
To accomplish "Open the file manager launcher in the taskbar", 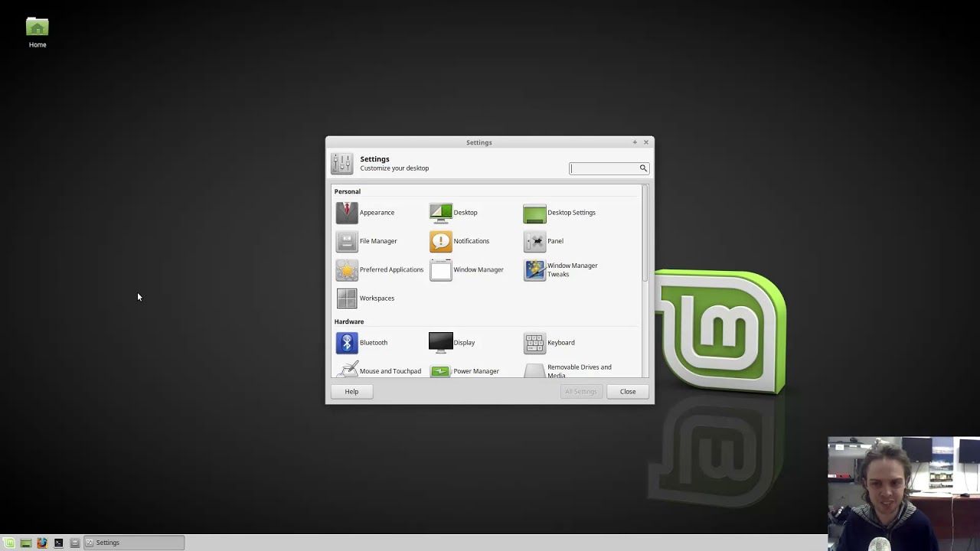I will click(x=74, y=543).
